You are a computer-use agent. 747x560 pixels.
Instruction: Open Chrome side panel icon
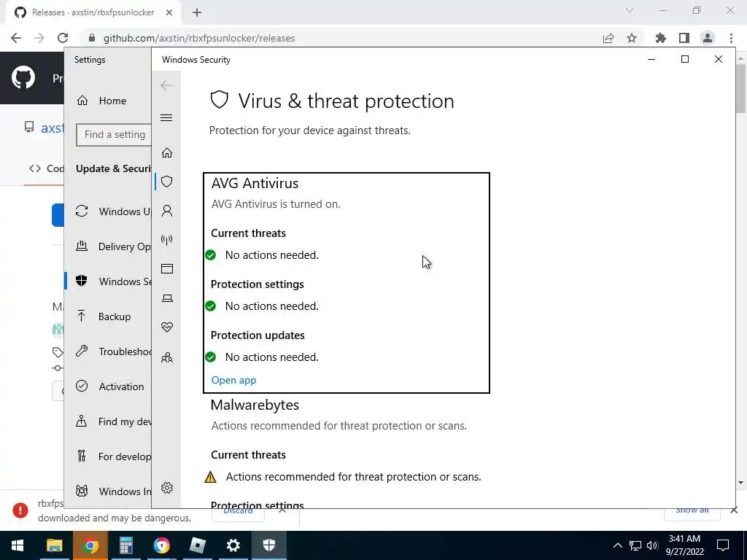pyautogui.click(x=684, y=38)
